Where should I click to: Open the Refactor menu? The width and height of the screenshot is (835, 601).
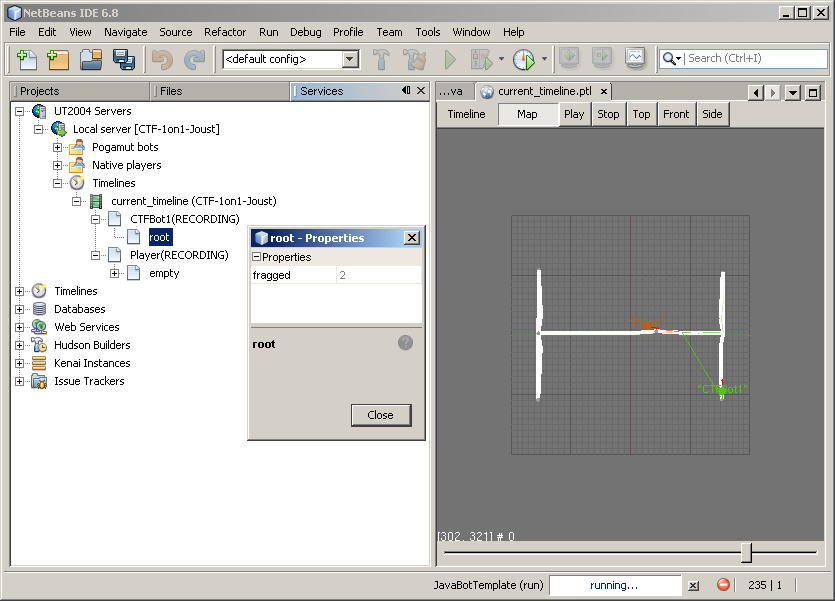click(x=225, y=32)
